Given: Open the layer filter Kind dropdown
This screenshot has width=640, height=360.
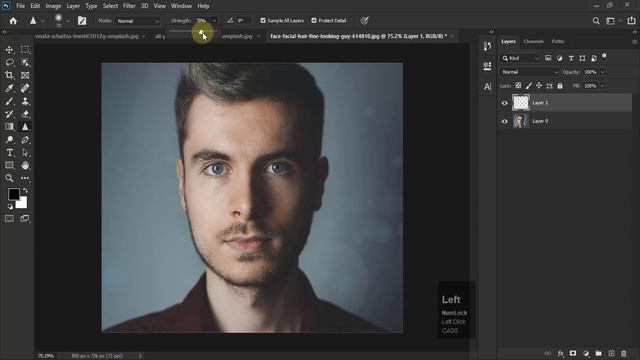Looking at the screenshot, I should [520, 58].
